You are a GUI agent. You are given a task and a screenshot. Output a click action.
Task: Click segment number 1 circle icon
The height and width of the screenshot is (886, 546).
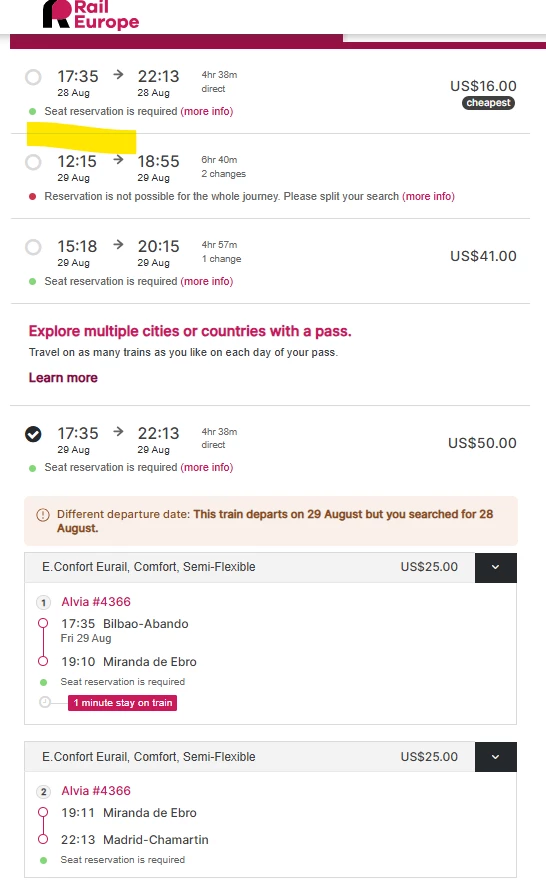44,602
